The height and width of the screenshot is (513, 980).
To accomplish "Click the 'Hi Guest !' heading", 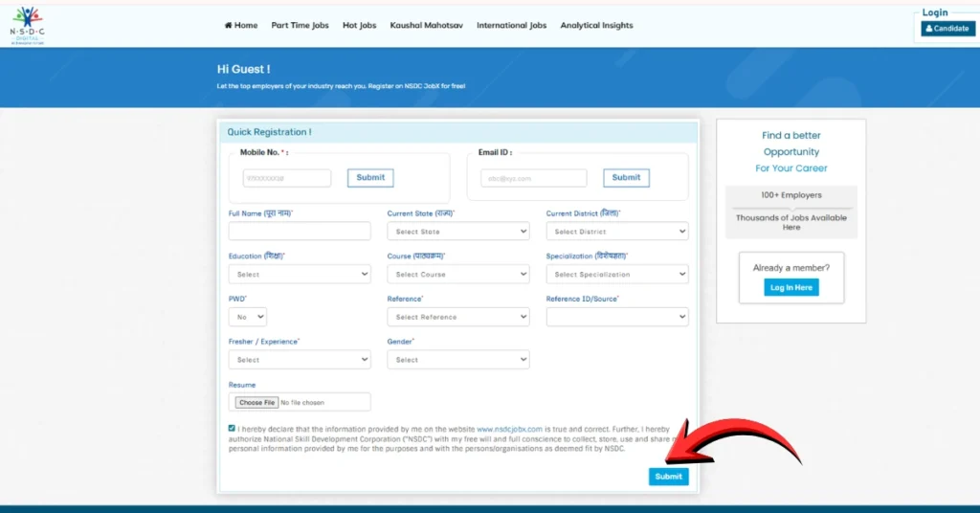I will click(x=244, y=69).
